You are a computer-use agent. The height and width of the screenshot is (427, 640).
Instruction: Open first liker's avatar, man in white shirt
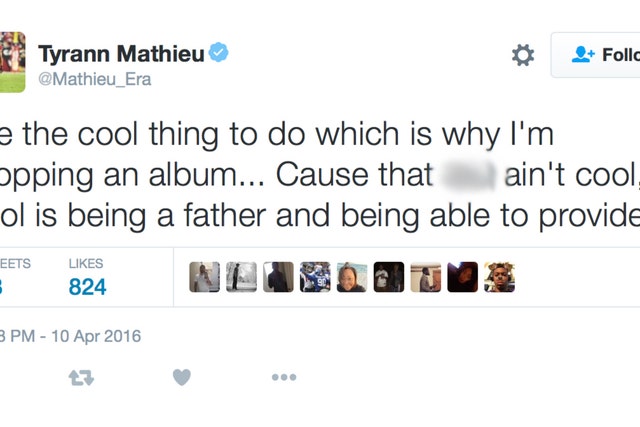(x=204, y=277)
